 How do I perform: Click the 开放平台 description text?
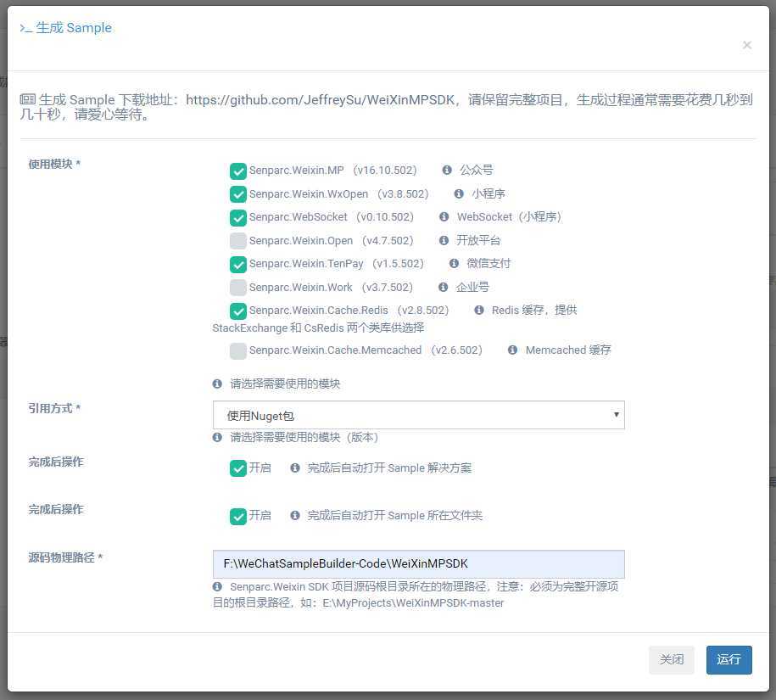[x=478, y=240]
